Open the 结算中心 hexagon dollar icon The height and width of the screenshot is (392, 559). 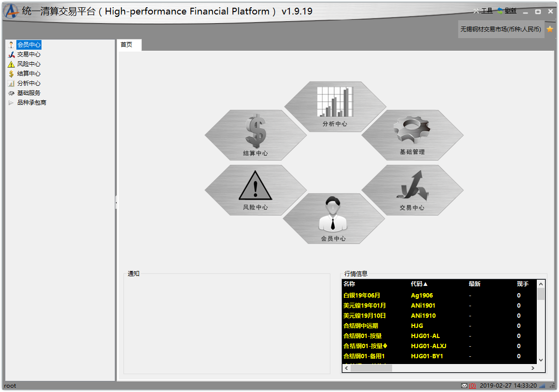click(x=256, y=135)
